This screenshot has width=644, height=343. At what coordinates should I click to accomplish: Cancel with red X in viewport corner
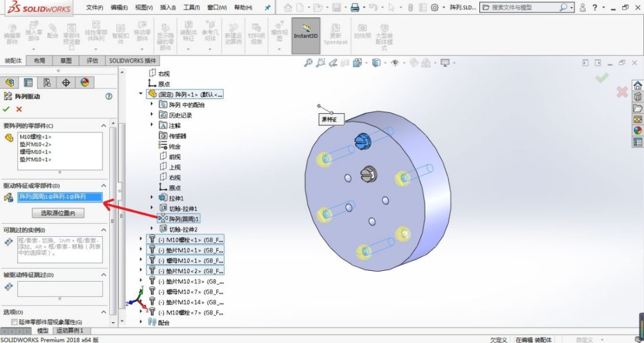[x=622, y=92]
